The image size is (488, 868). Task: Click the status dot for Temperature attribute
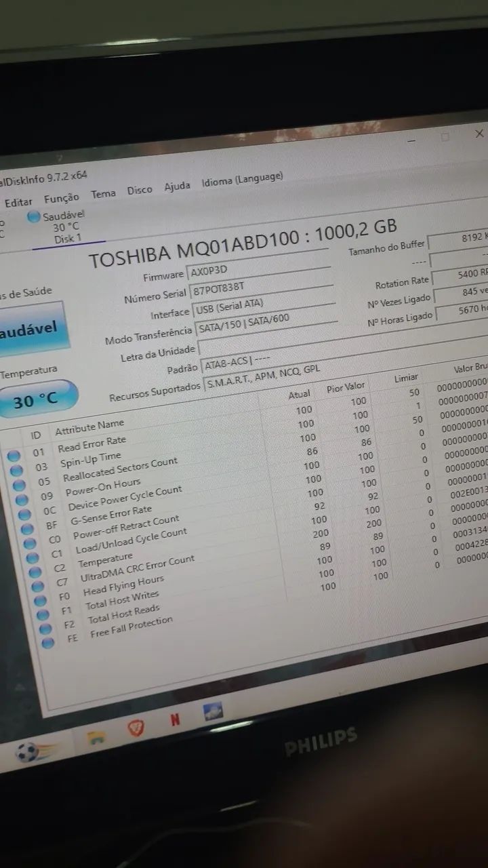pyautogui.click(x=36, y=572)
